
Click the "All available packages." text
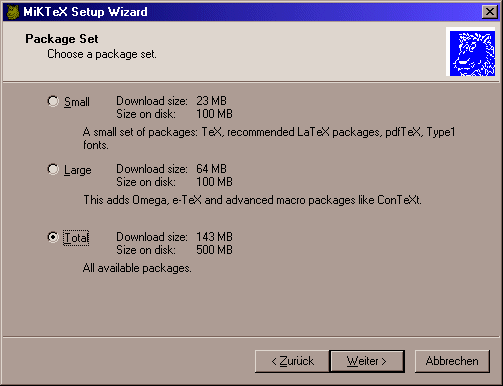(137, 268)
